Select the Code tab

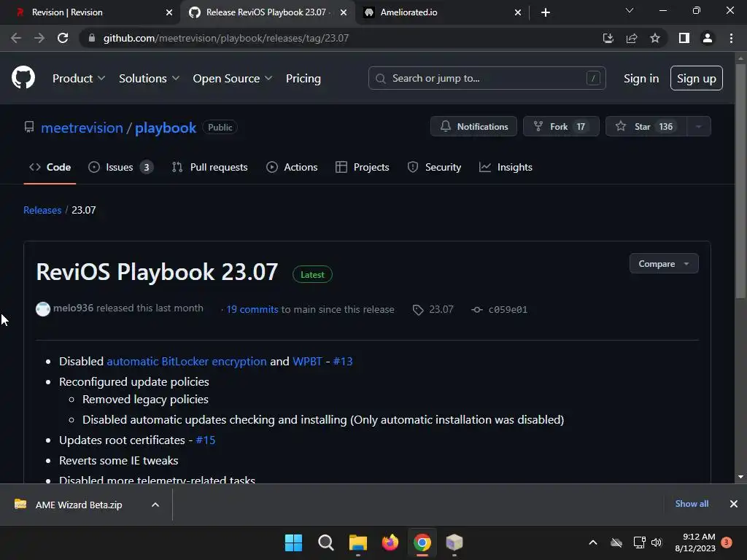tap(50, 167)
